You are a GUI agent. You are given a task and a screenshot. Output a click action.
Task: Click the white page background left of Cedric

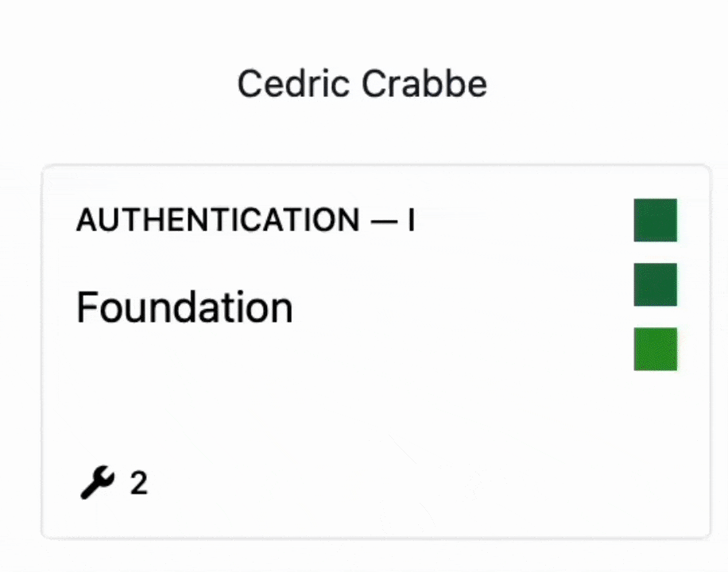coord(119,83)
